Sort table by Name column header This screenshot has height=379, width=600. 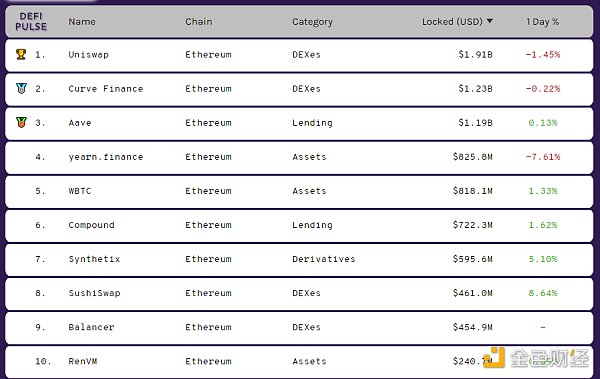[82, 22]
